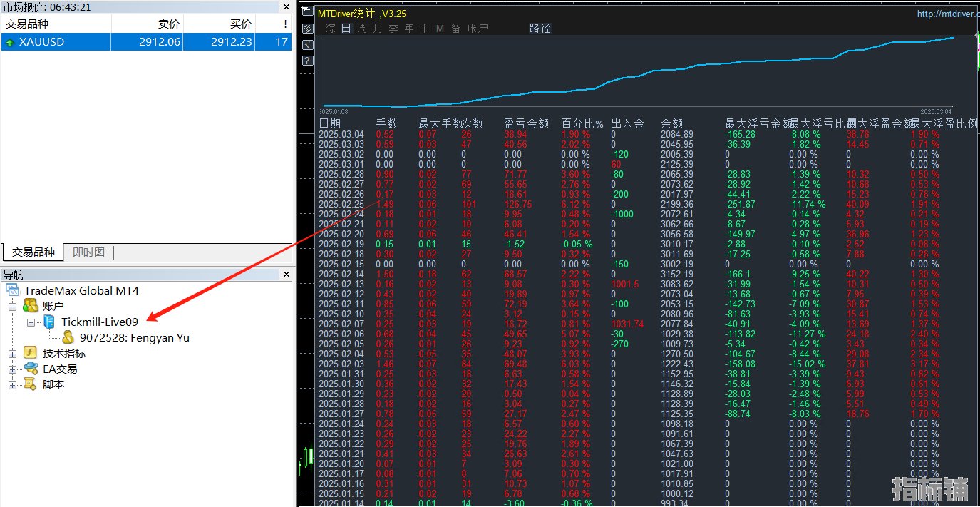The image size is (980, 507).
Task: Click the user icon beside 9072528
Action: click(x=68, y=337)
